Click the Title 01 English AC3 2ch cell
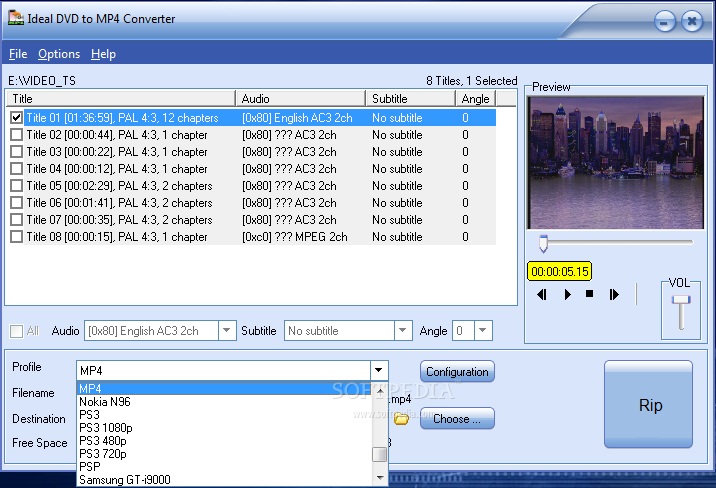 tap(297, 118)
